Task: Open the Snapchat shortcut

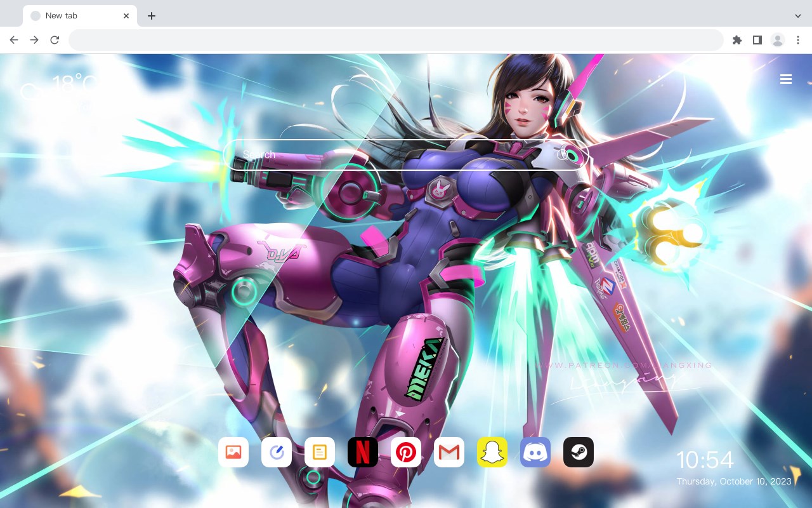Action: point(492,452)
